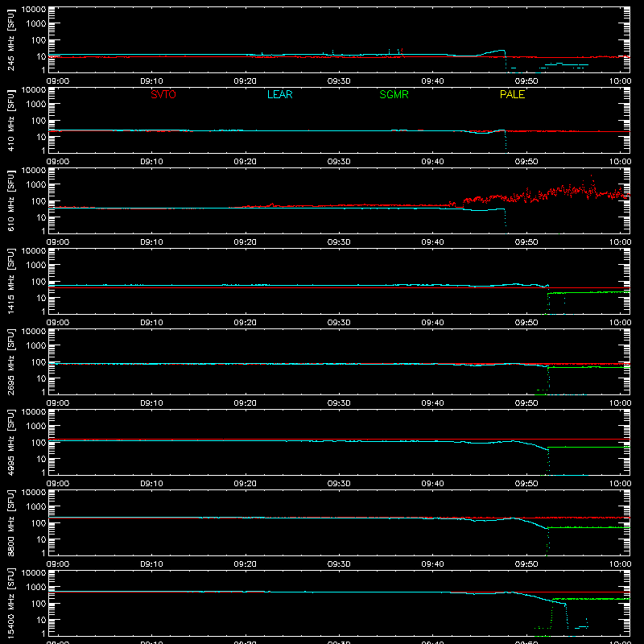Image resolution: width=644 pixels, height=644 pixels.
Task: Click 10:00 under the 610 MHz panel
Action: [x=620, y=242]
